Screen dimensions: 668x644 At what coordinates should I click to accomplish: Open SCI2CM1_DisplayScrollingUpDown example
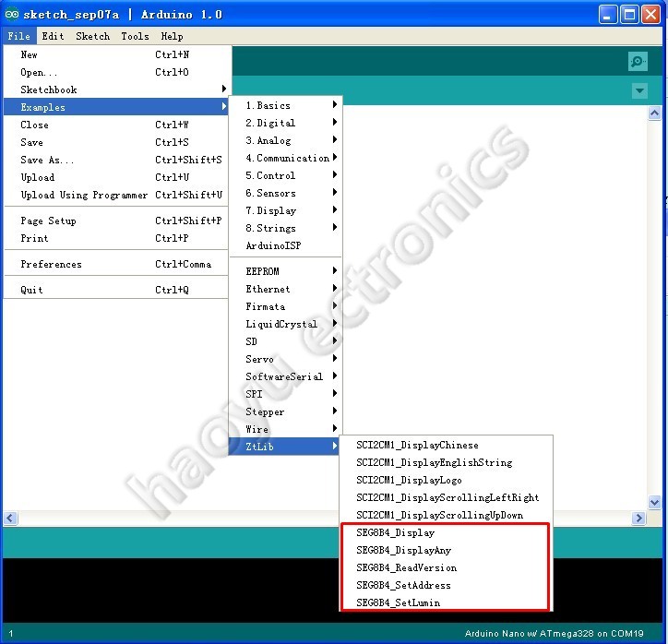click(x=446, y=515)
